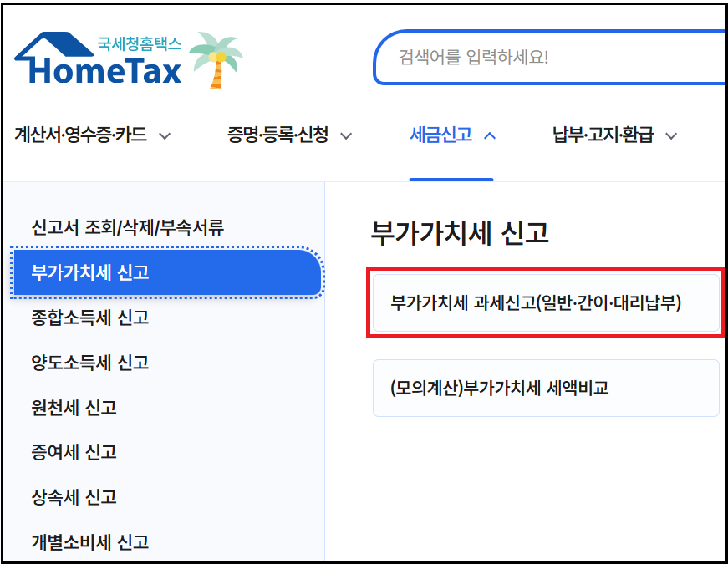Viewport: 728px width, 564px height.
Task: Select the 세금신고 menu tab
Action: 441,135
